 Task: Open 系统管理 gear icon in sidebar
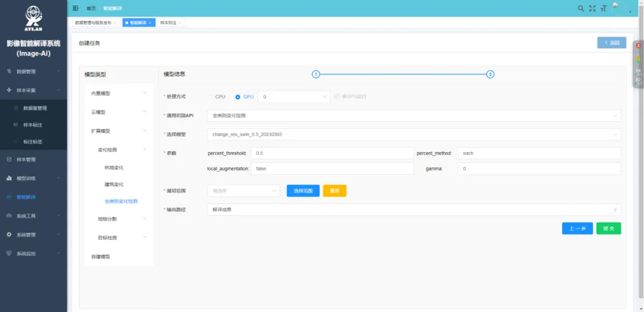pos(9,234)
